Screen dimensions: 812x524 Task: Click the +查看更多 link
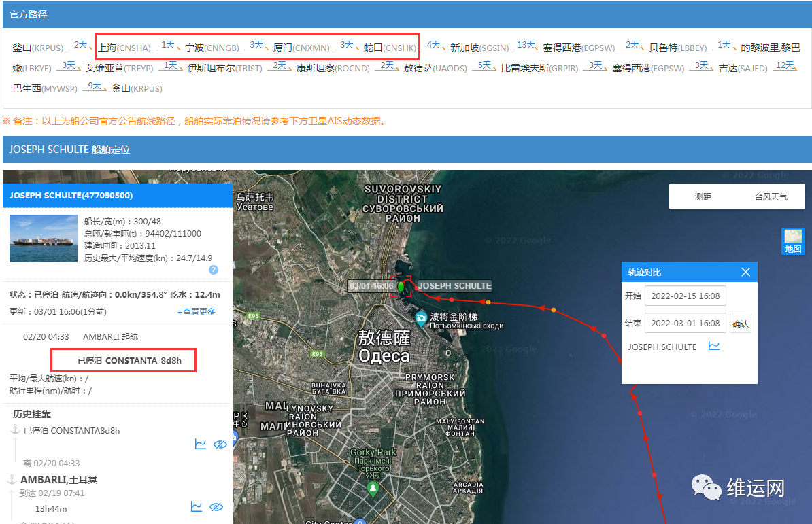[x=197, y=311]
